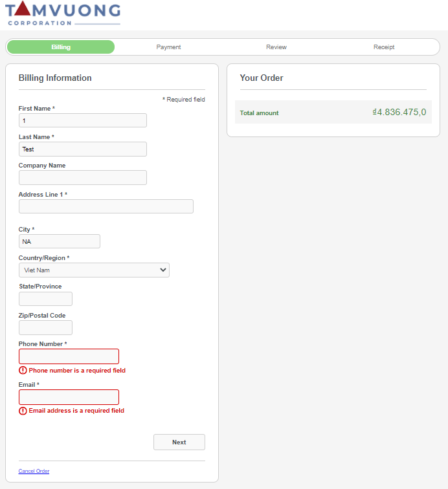Click the empty Phone Number field
The image size is (448, 489).
(69, 356)
